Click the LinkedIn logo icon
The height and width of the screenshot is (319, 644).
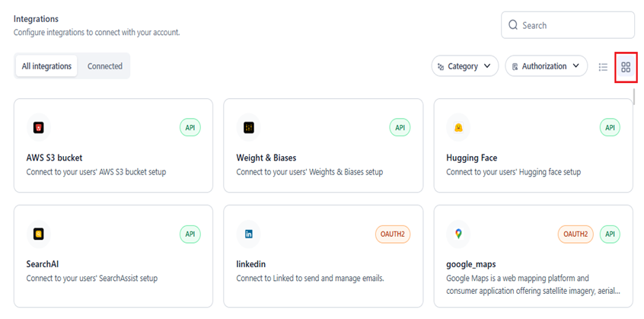coord(249,234)
